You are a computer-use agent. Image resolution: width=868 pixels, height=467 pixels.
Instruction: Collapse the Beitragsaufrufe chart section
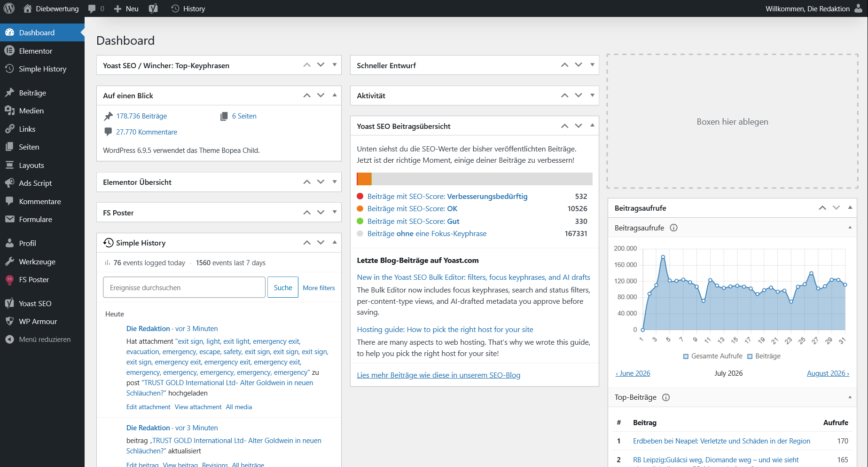(x=850, y=228)
